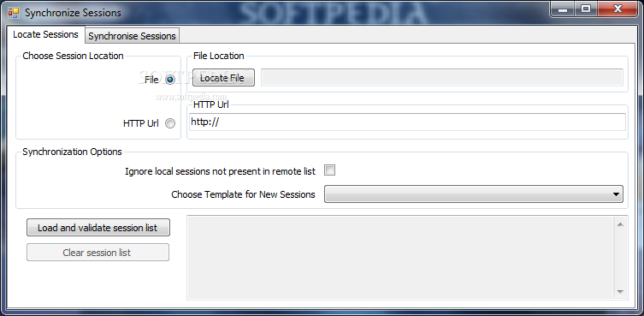Select the File radio button
Image resolution: width=644 pixels, height=316 pixels.
coord(170,80)
